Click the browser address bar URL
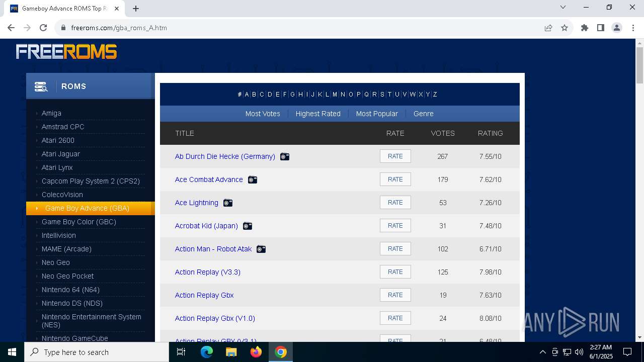Image resolution: width=644 pixels, height=362 pixels. click(119, 28)
